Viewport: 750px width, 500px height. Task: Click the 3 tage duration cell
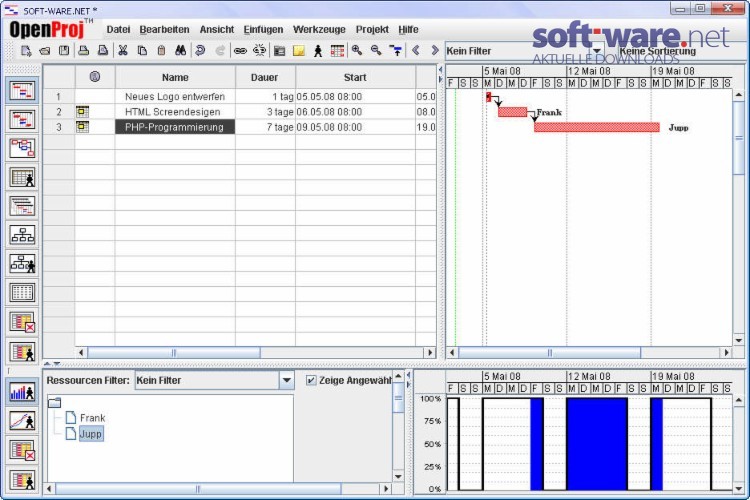pyautogui.click(x=265, y=112)
